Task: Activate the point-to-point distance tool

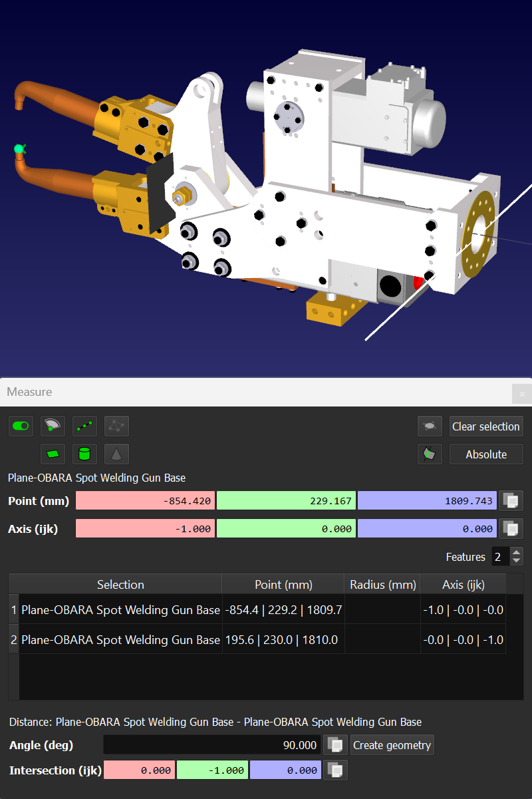Action: [84, 426]
